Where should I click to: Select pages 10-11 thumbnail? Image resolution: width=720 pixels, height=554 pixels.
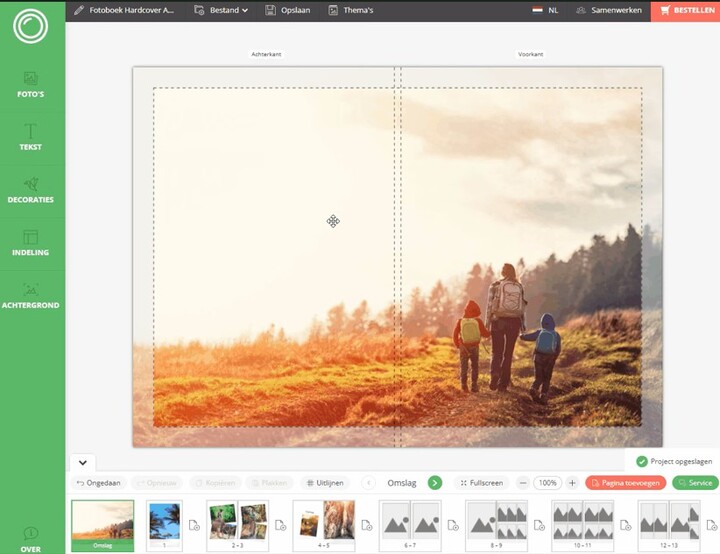pyautogui.click(x=583, y=526)
